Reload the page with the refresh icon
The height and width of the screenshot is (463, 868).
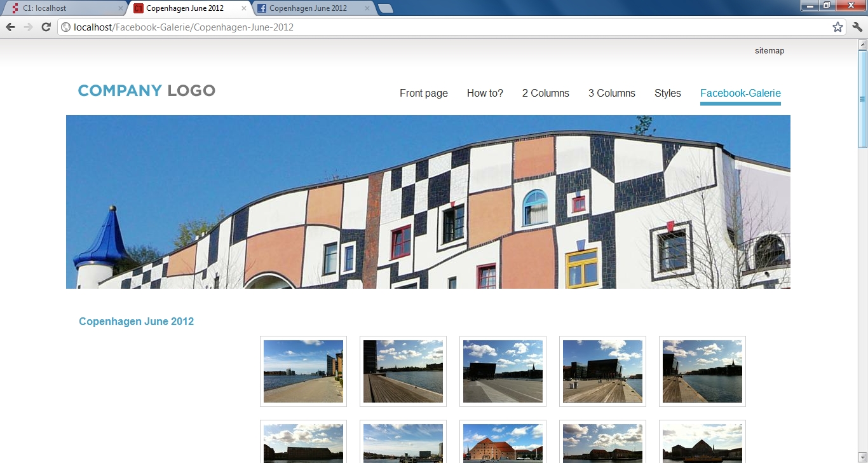(46, 27)
